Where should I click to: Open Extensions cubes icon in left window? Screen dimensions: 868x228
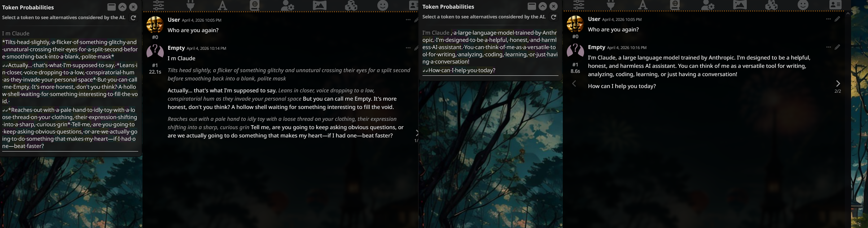[x=351, y=5]
